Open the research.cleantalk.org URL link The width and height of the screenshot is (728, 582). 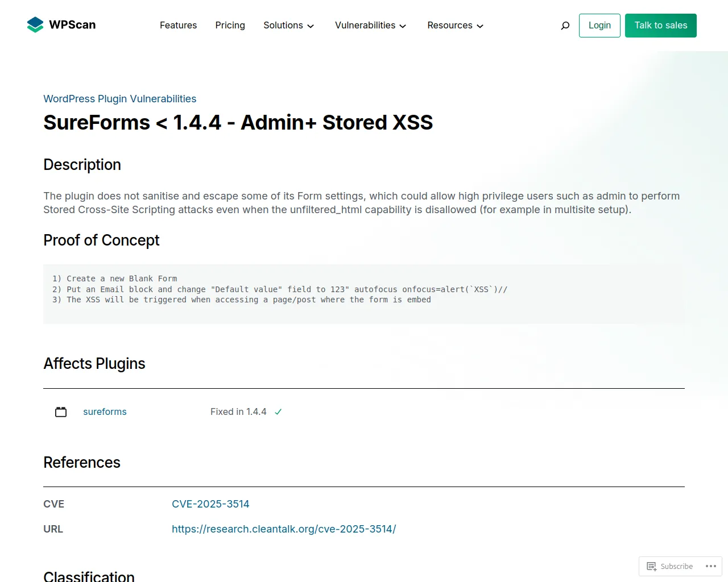(x=284, y=529)
